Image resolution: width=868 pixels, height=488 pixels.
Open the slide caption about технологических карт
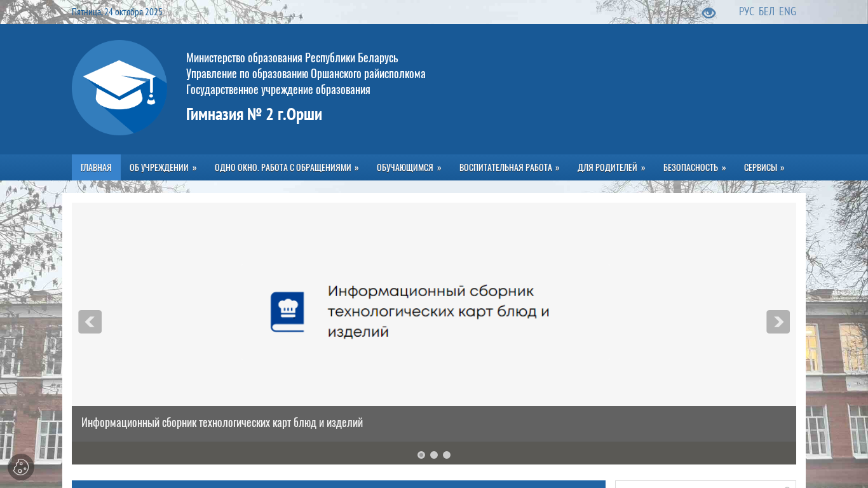(222, 423)
